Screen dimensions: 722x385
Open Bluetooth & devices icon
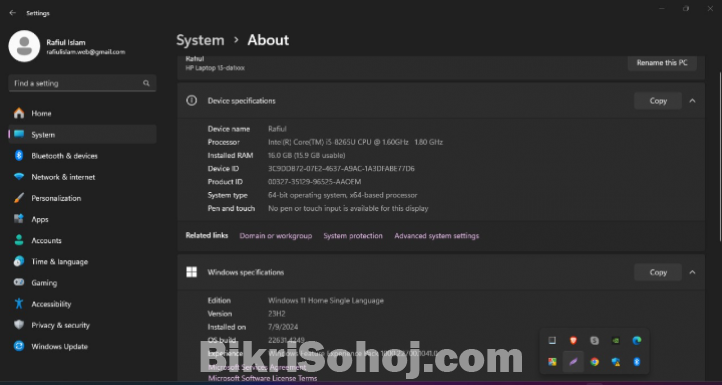pos(19,156)
